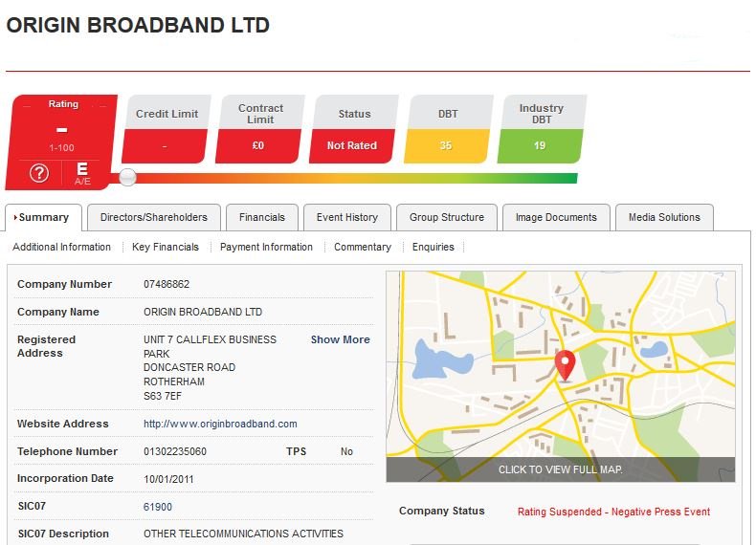Click the Contract Limit £0 tile
The width and height of the screenshot is (756, 545).
point(259,129)
